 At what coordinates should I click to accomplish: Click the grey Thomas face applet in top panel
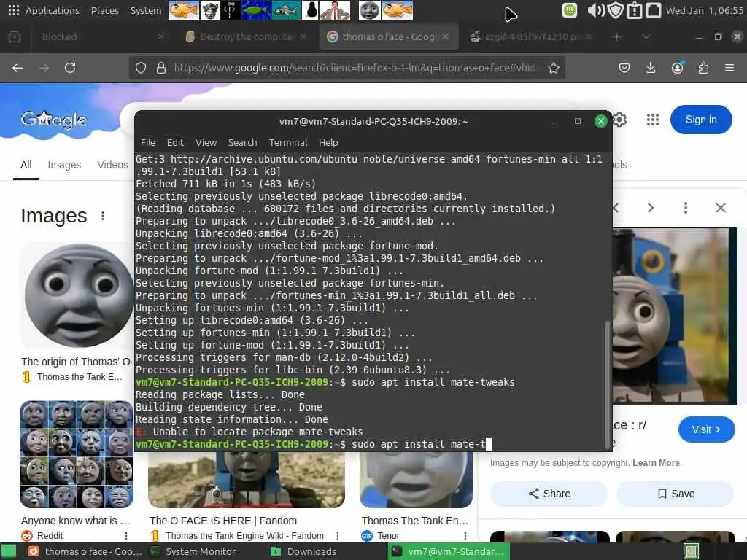368,10
